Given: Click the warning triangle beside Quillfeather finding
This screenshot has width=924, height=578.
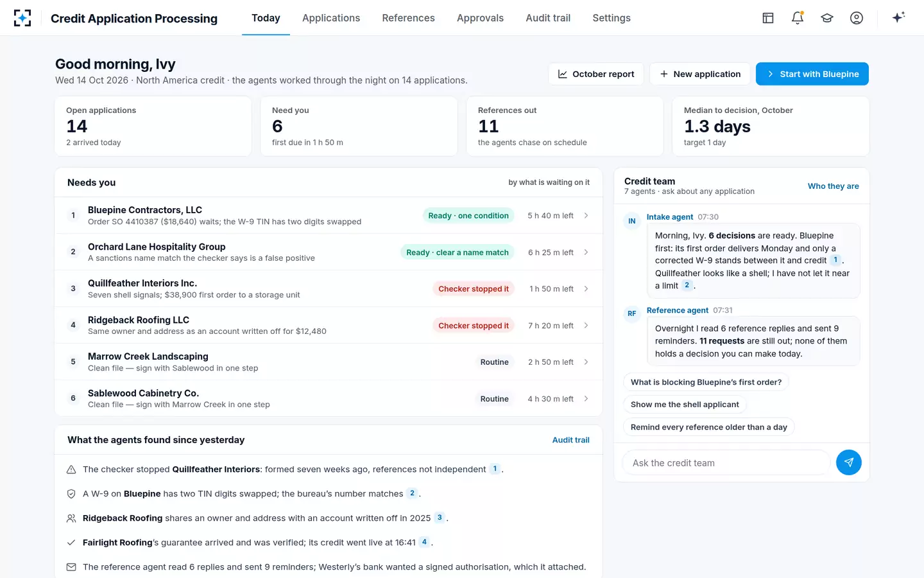Looking at the screenshot, I should (x=71, y=469).
